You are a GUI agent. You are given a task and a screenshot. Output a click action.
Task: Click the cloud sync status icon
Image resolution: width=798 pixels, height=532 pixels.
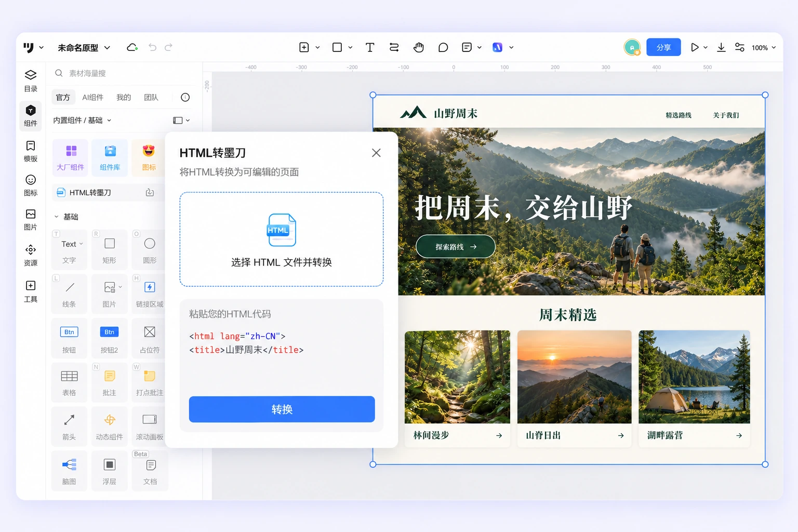(x=132, y=47)
